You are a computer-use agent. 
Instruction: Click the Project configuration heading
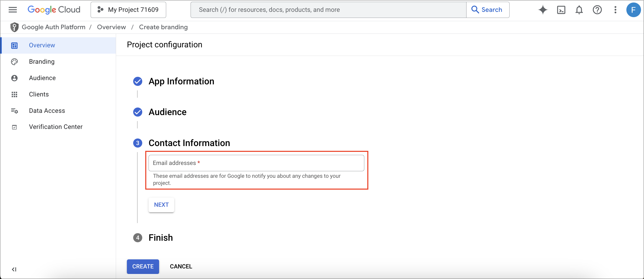(x=164, y=45)
